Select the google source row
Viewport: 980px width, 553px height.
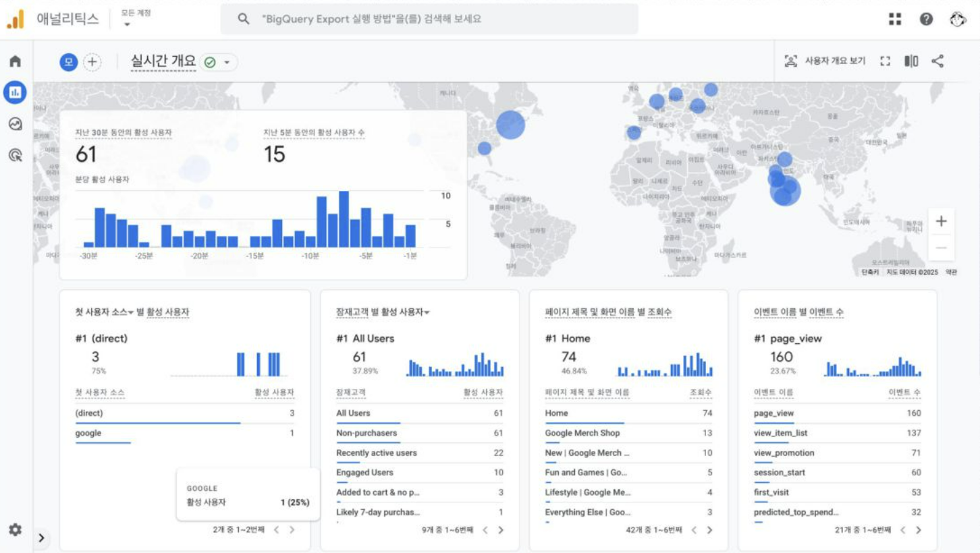click(185, 434)
